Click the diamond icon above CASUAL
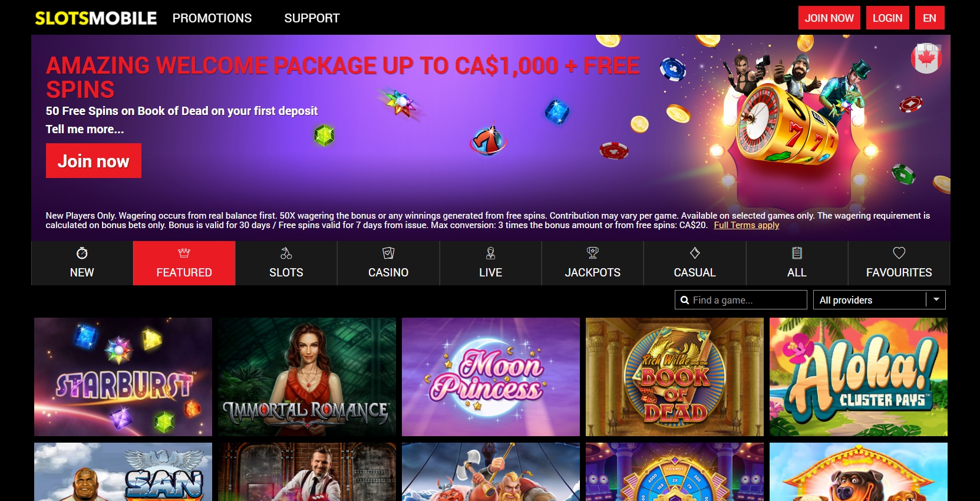Screen dimensions: 980x501 [695, 253]
